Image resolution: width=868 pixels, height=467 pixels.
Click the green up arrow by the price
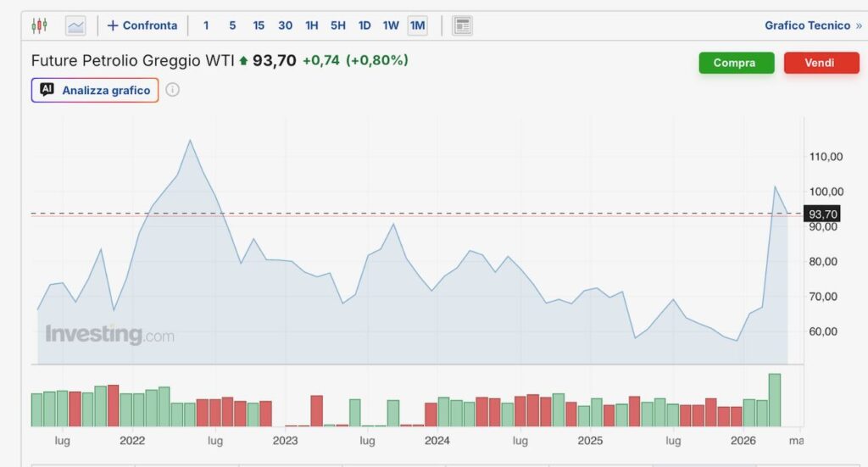click(x=244, y=61)
